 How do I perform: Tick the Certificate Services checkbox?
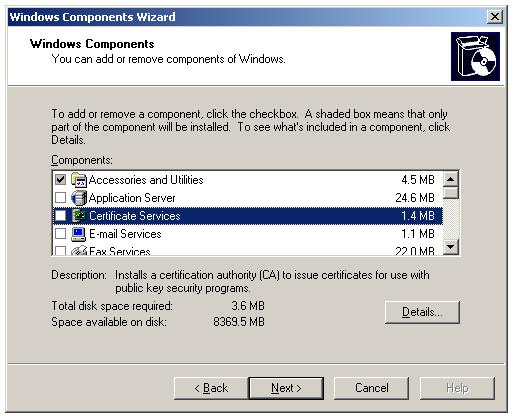click(x=60, y=216)
